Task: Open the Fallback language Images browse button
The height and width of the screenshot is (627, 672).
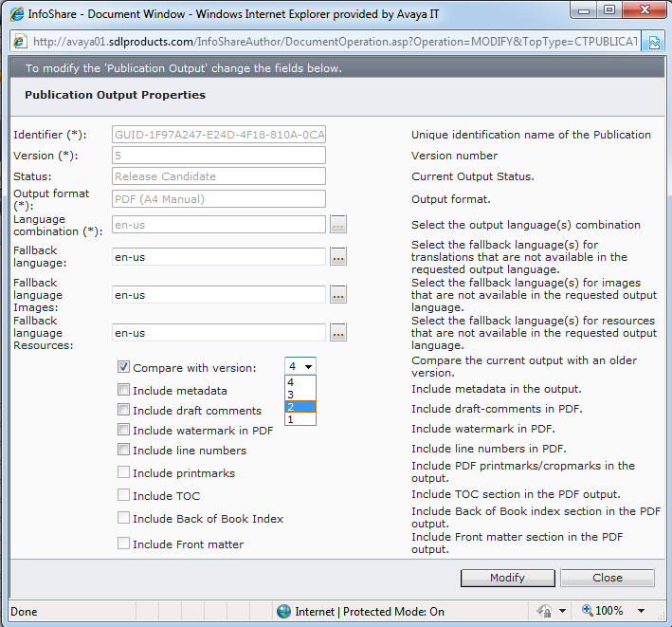Action: tap(338, 295)
